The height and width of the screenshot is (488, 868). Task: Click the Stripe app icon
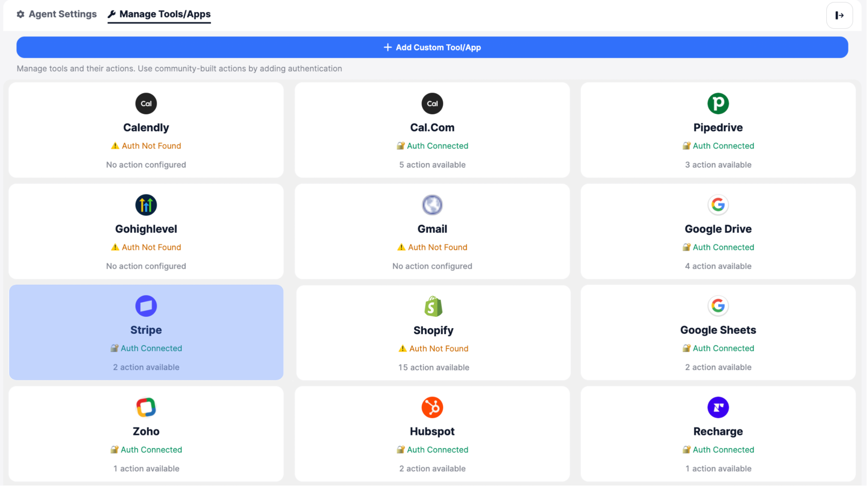pos(146,306)
